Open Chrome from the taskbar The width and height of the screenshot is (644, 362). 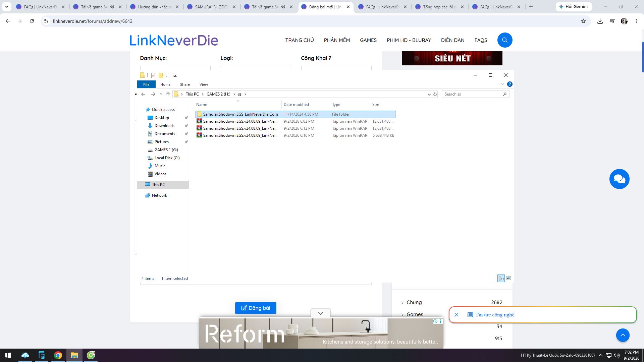click(x=58, y=355)
